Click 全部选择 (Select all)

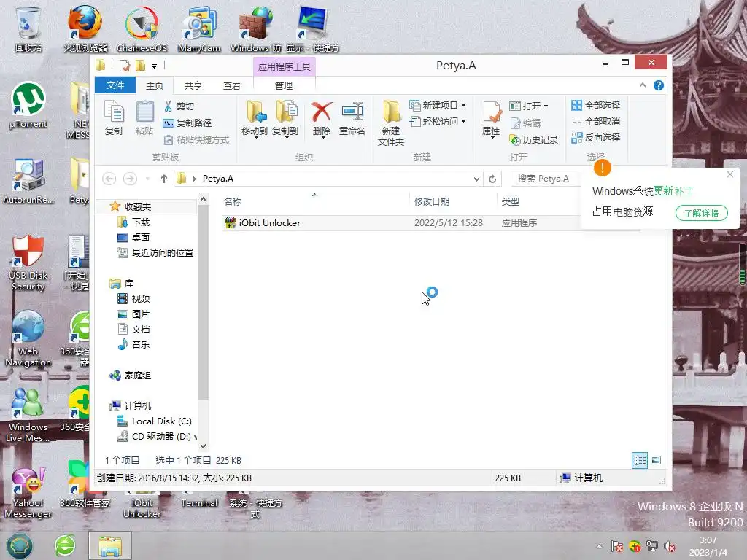pos(596,105)
